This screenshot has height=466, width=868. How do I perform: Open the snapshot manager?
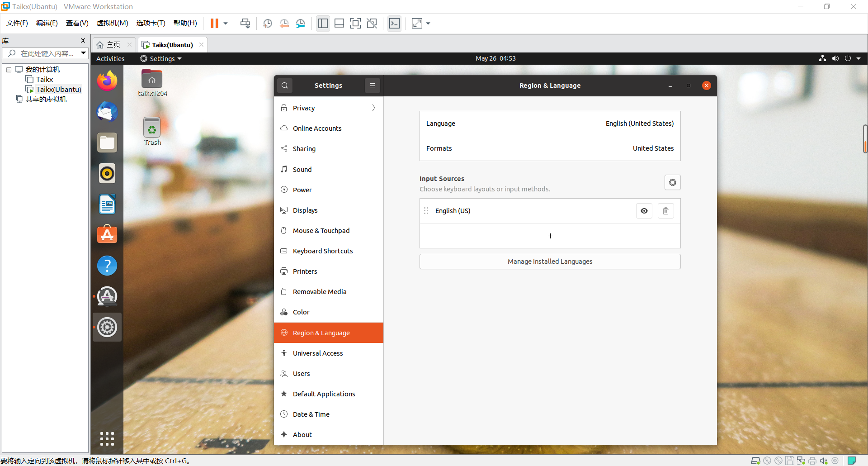tap(301, 23)
